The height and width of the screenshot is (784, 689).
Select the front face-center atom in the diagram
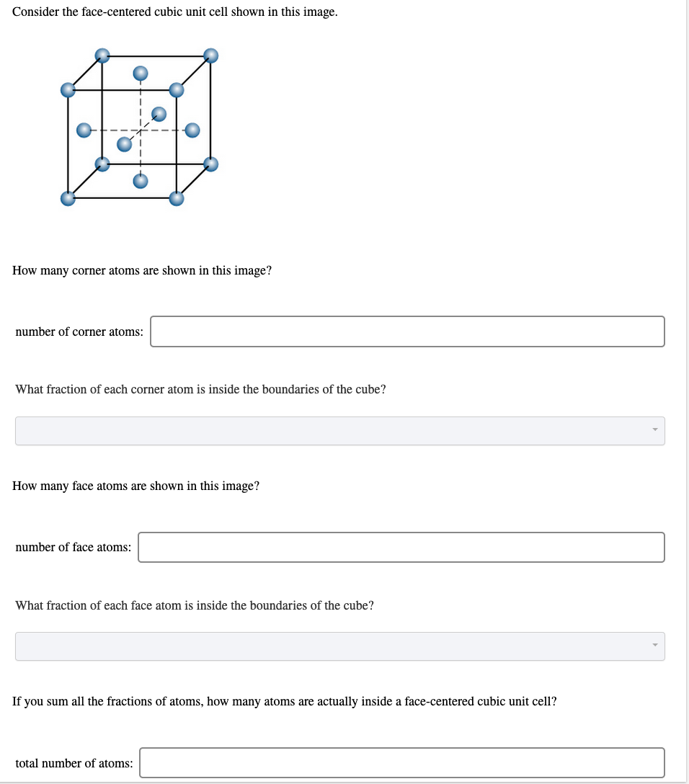[125, 143]
